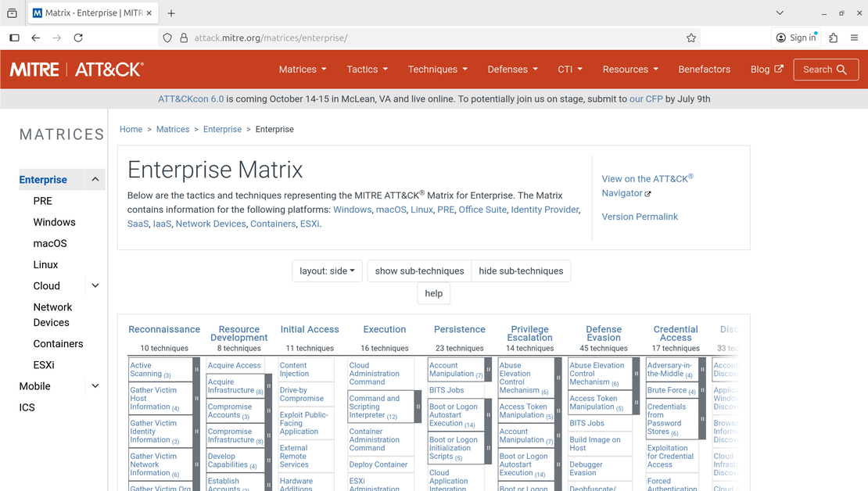
Task: Click inside the address bar
Action: [x=313, y=38]
